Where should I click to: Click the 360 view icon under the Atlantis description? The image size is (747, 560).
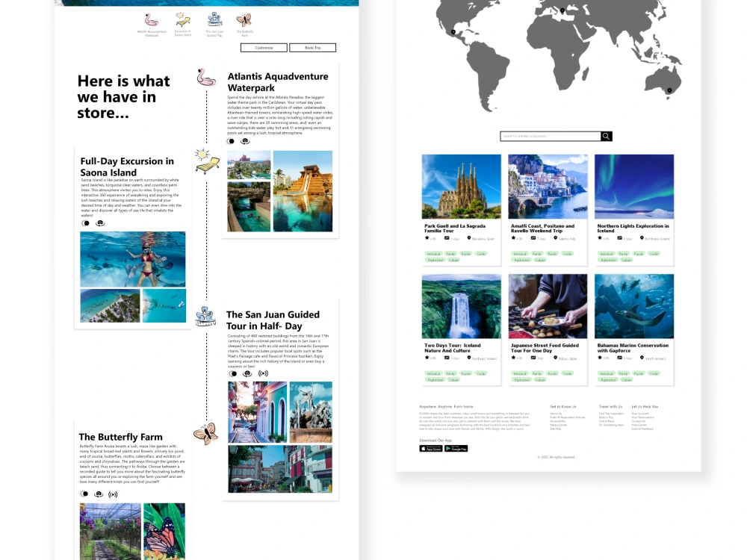245,141
